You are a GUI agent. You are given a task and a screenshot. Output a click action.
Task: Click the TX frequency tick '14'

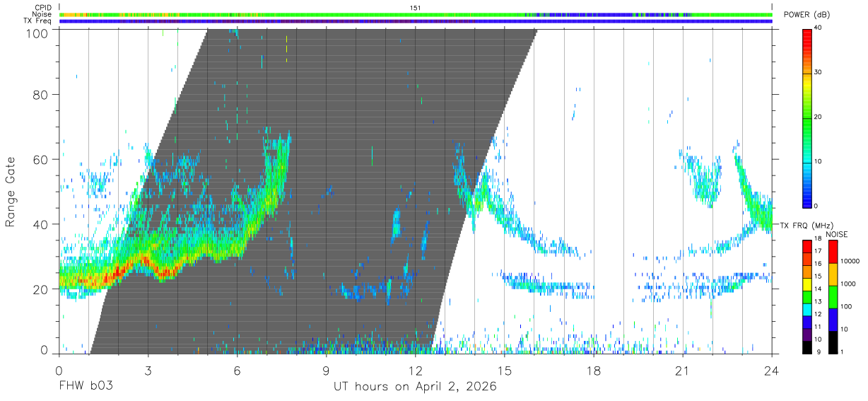click(x=819, y=289)
